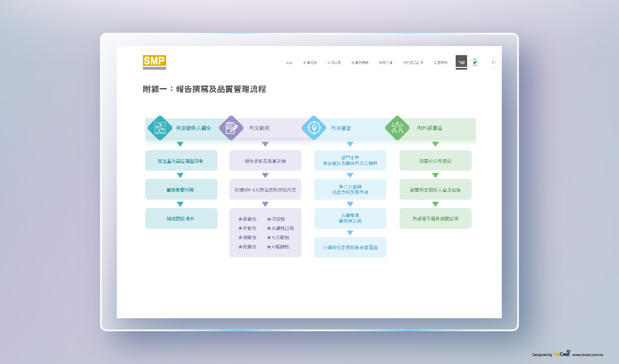Click the heading 附錄一：報告撰寫及品質管理流程
The image size is (619, 364).
[x=204, y=89]
